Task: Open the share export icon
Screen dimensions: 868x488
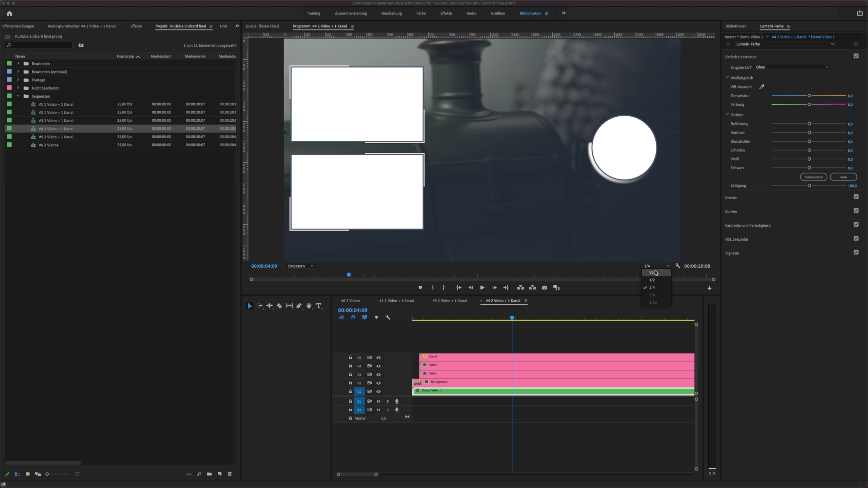Action: (860, 13)
